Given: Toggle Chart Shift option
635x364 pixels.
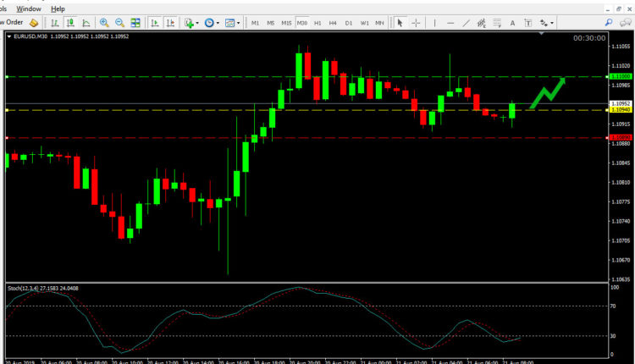Looking at the screenshot, I should click(x=170, y=23).
